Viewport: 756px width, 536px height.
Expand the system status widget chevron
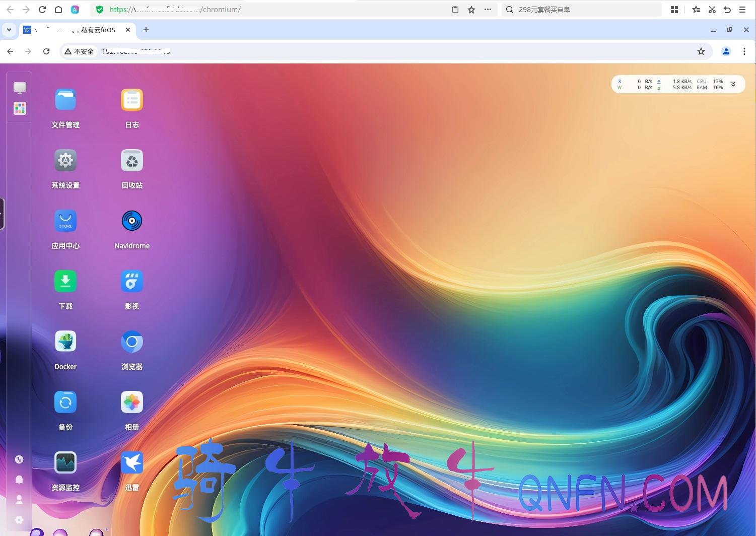pos(733,84)
